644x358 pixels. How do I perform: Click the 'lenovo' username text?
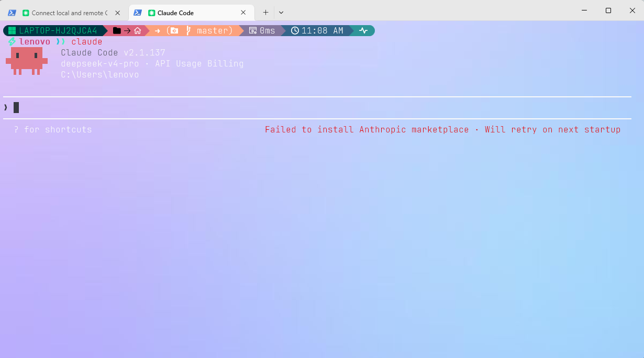(x=35, y=42)
